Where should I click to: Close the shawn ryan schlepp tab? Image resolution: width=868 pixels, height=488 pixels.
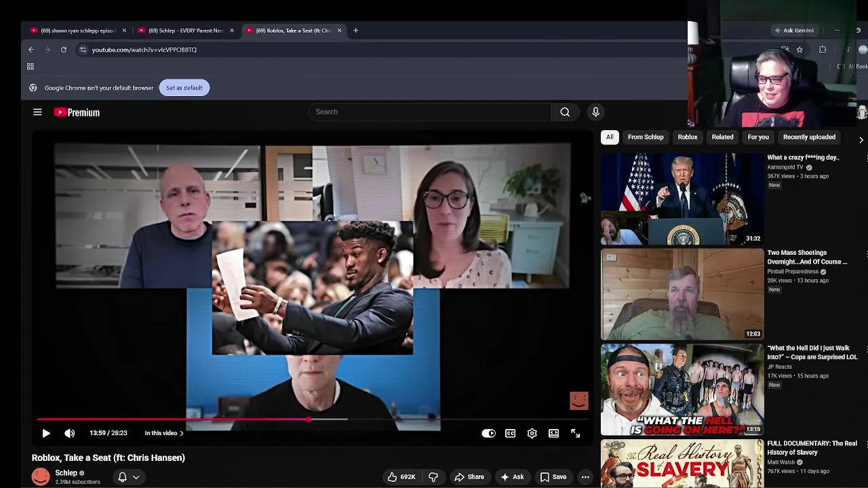click(x=124, y=30)
